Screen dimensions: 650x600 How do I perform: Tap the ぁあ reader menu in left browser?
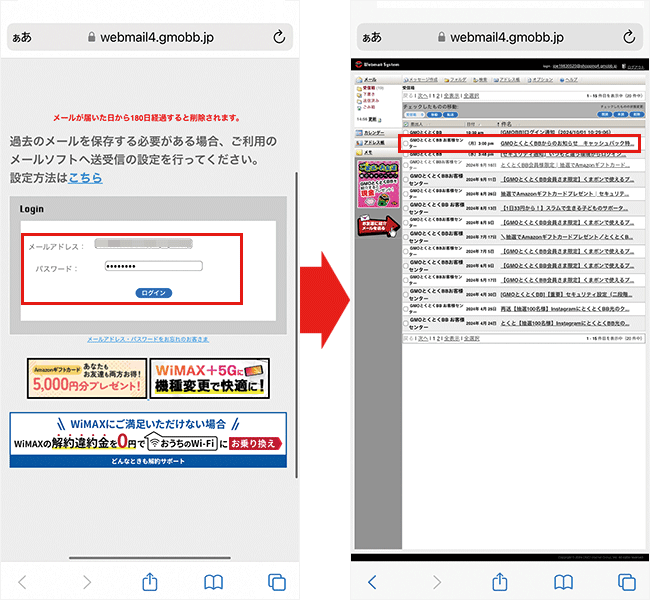tap(22, 37)
